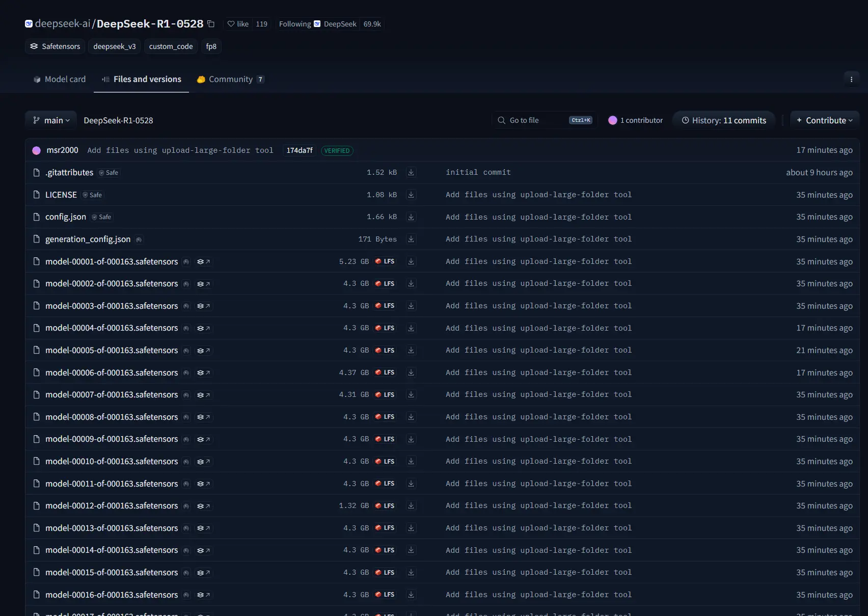The image size is (868, 616).
Task: Download model-00001-of-000163.safetensors file
Action: [x=411, y=261]
